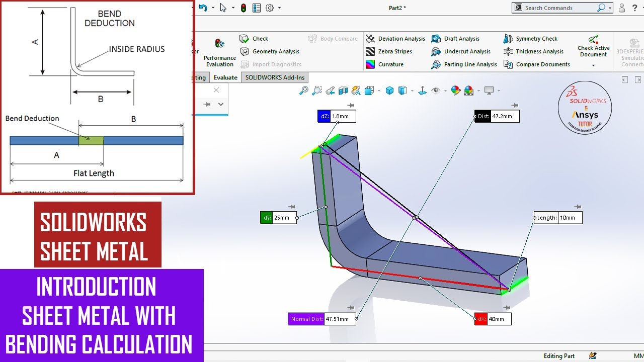Click status bar icon beside Editing Part

tap(592, 356)
